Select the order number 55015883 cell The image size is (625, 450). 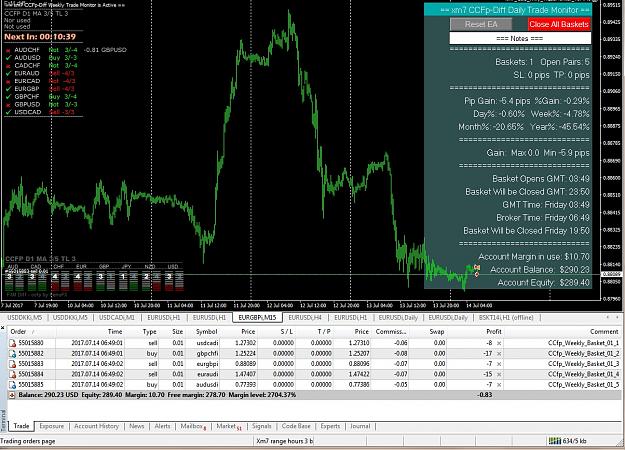31,364
